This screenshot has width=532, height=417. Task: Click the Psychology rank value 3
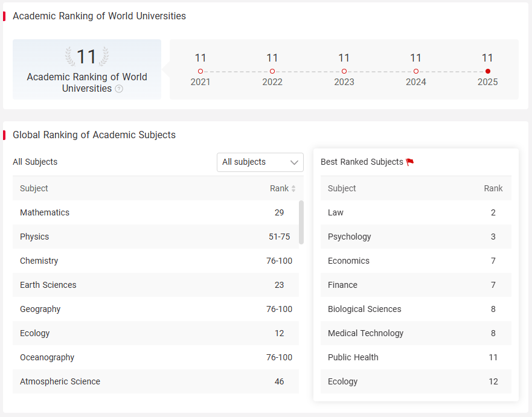[x=493, y=237]
